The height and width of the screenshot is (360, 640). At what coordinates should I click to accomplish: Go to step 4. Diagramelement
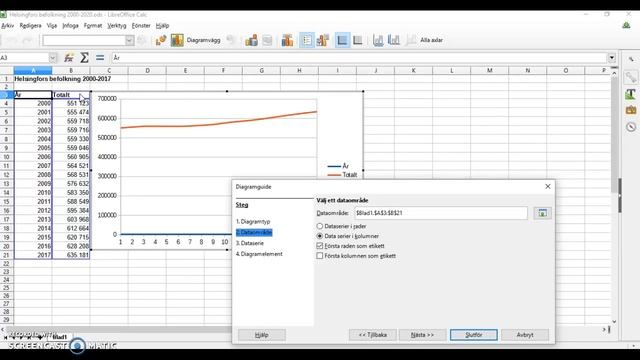(x=259, y=254)
